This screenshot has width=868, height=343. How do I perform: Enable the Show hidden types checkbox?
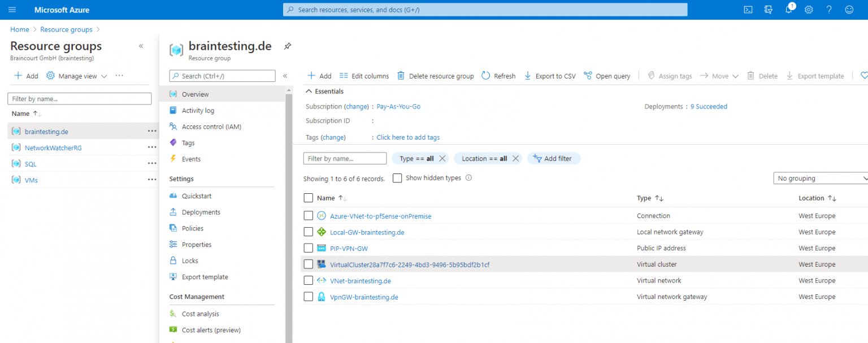[397, 177]
